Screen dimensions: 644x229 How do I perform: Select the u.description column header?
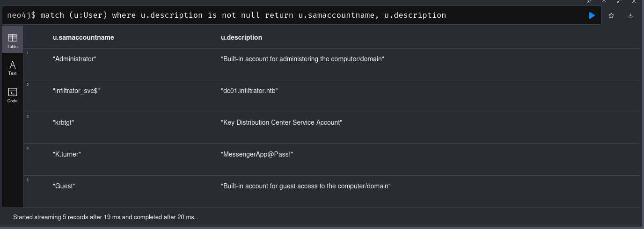[241, 37]
